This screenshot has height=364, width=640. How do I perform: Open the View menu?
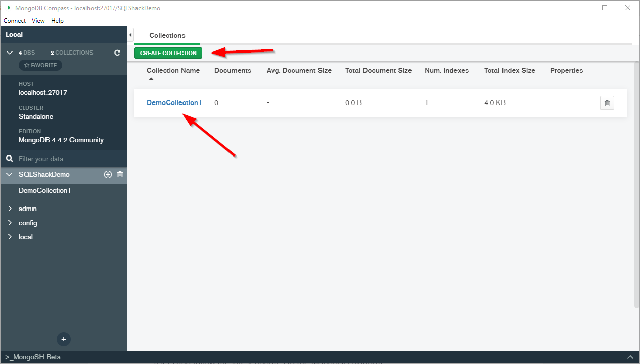[38, 21]
